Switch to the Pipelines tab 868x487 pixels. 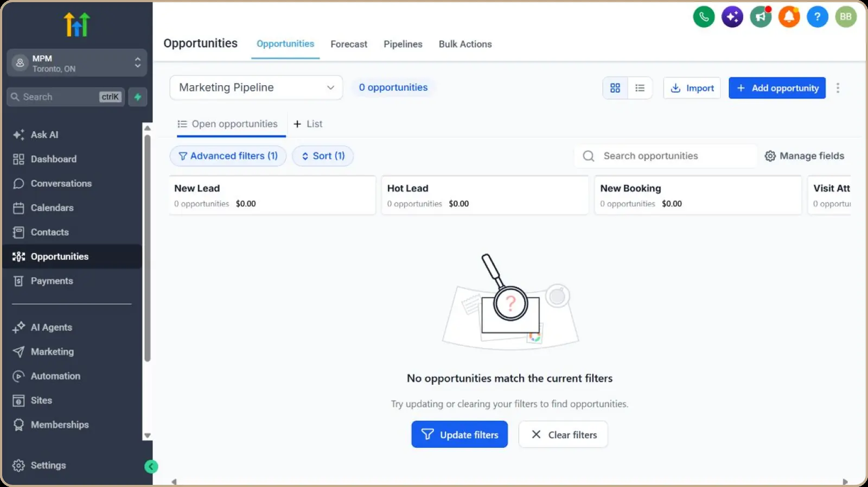pyautogui.click(x=403, y=44)
